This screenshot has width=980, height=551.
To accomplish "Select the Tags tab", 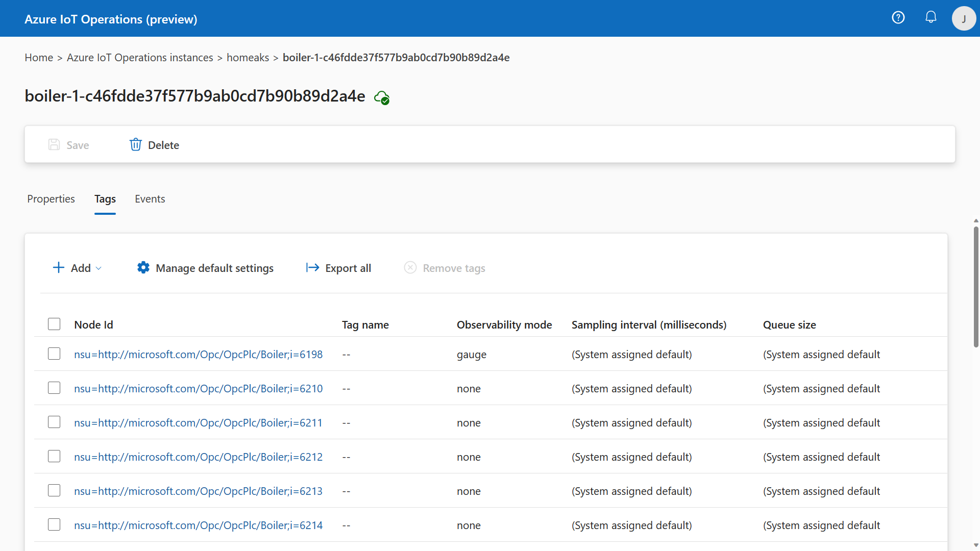I will pos(105,199).
